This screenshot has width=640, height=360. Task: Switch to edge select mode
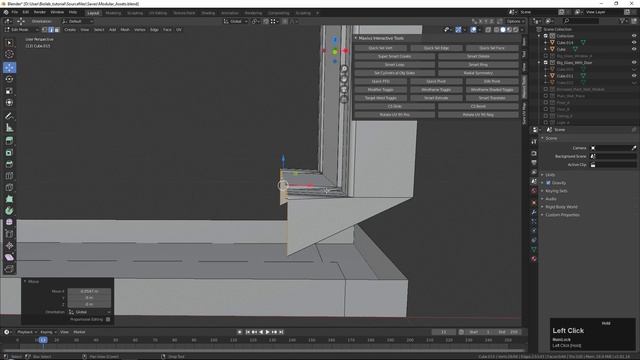pos(51,30)
